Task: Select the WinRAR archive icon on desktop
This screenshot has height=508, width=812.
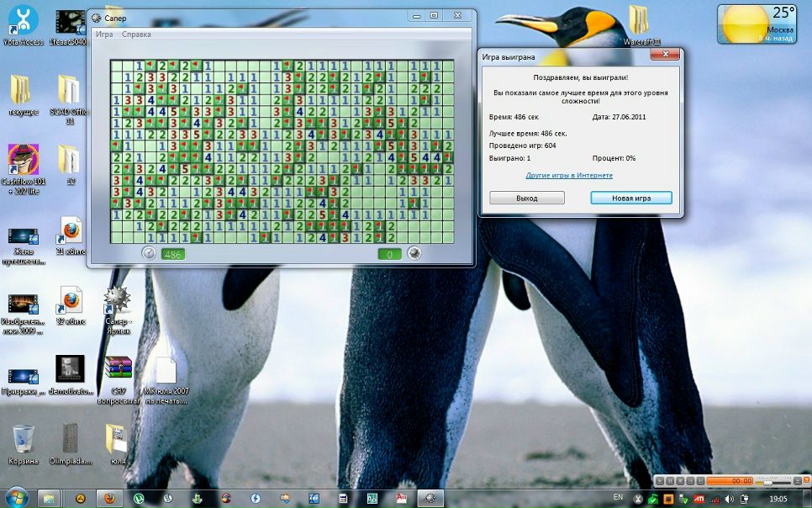Action: [118, 369]
